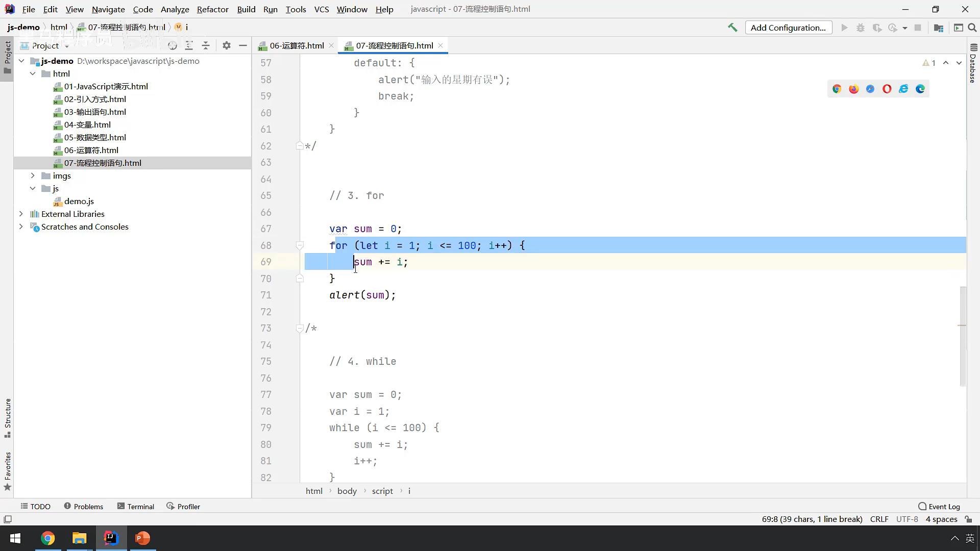Expand External Libraries node

click(21, 214)
